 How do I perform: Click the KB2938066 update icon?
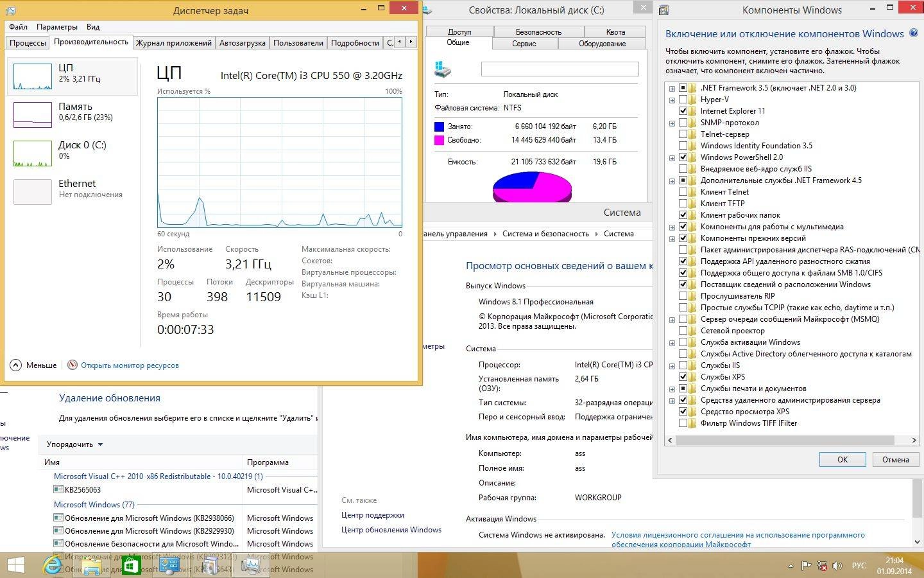coord(58,518)
